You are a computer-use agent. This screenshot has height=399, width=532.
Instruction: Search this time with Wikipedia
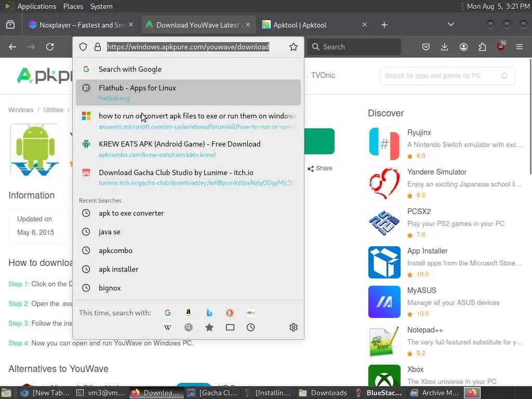coord(168,327)
